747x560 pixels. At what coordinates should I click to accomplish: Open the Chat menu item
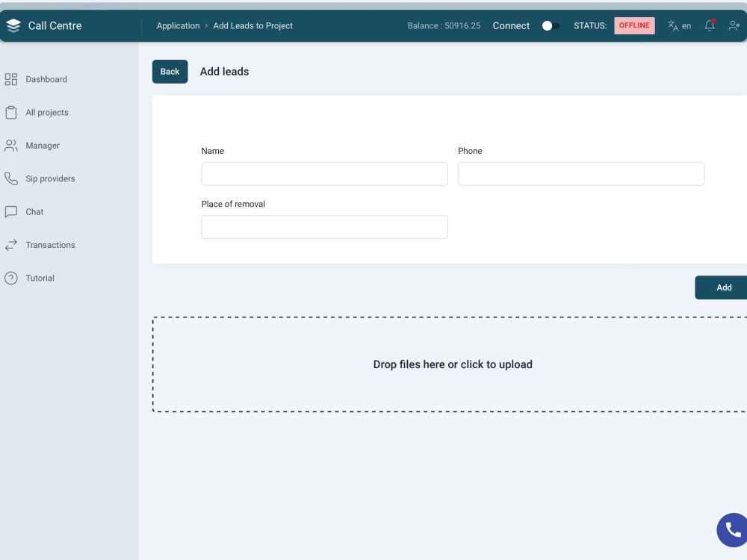[x=34, y=212]
